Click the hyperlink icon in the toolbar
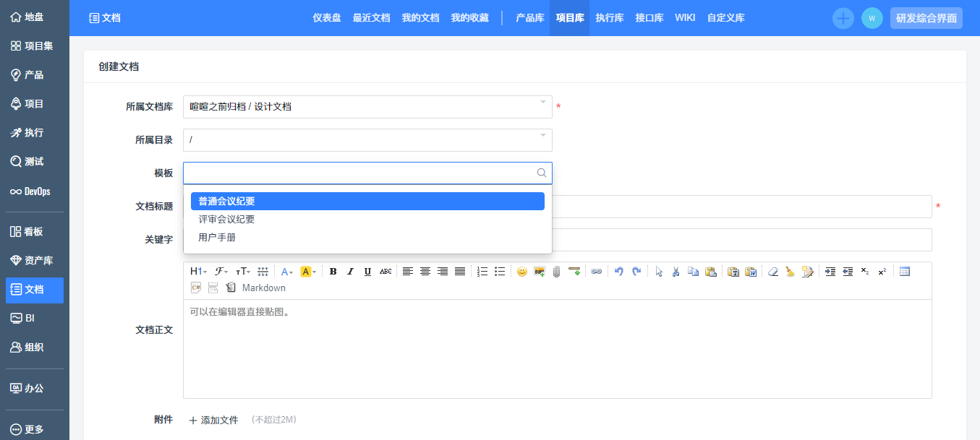The height and width of the screenshot is (440, 980). (x=596, y=272)
